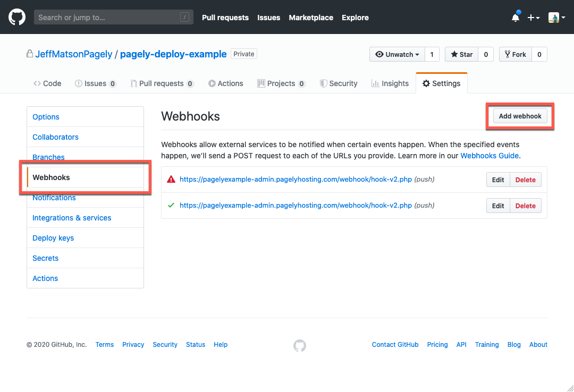Click the red warning icon on first webhook

171,180
